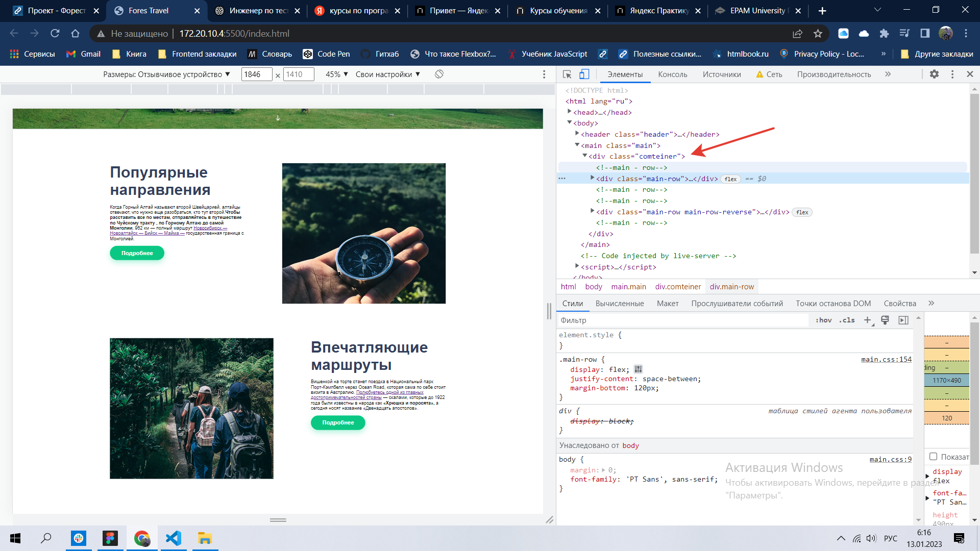Open the main.css:154 stylesheet link
The width and height of the screenshot is (980, 551).
pyautogui.click(x=887, y=359)
